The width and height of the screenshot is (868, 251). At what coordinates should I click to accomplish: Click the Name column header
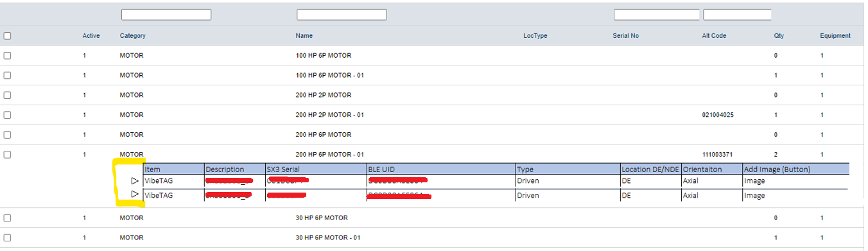click(x=304, y=36)
